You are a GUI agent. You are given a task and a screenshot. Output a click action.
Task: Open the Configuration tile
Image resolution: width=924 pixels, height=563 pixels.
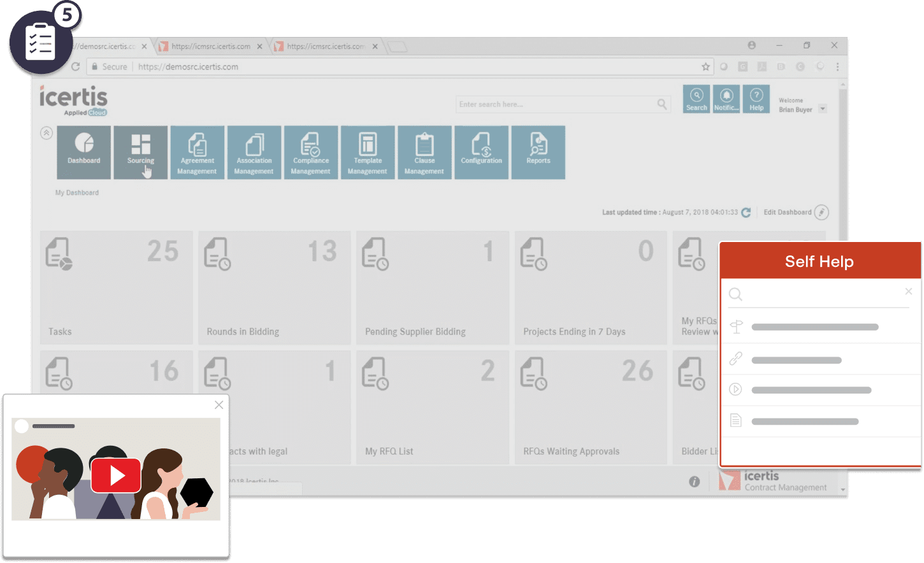point(481,152)
